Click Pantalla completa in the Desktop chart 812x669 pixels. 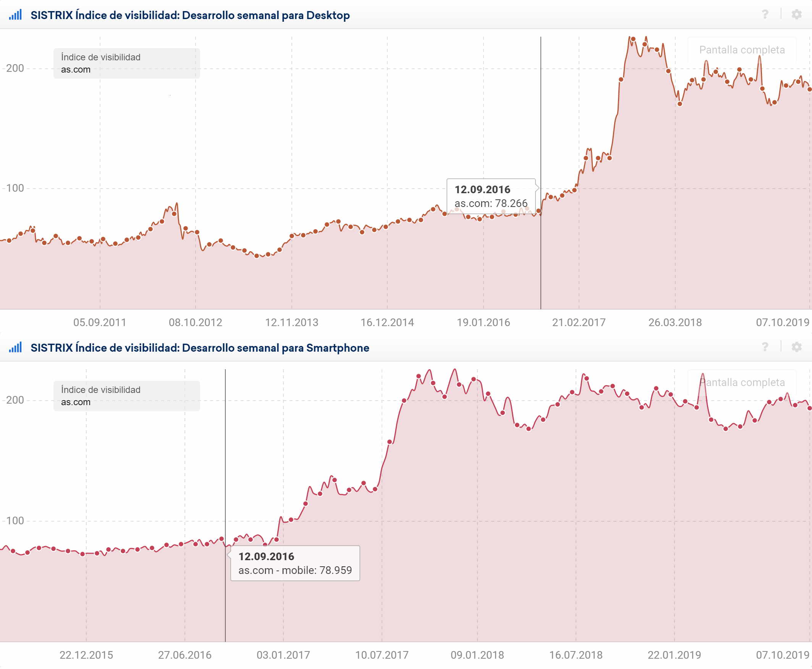[x=741, y=50]
